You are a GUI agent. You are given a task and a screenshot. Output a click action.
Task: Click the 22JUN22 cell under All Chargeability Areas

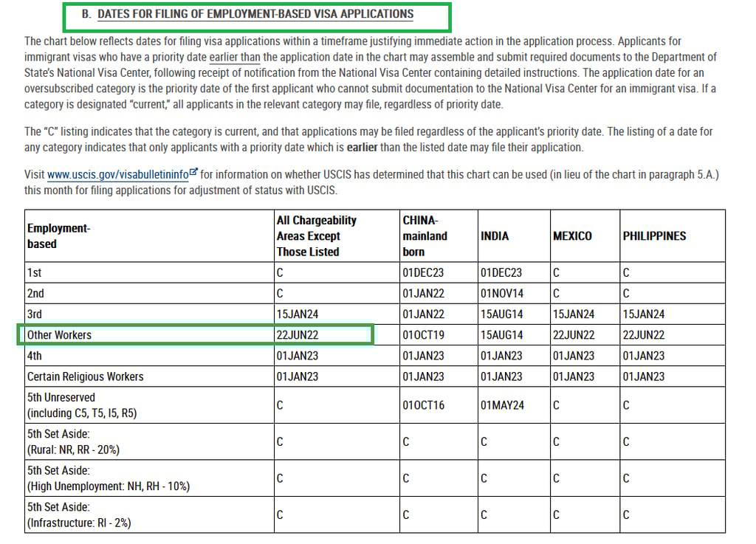coord(298,335)
